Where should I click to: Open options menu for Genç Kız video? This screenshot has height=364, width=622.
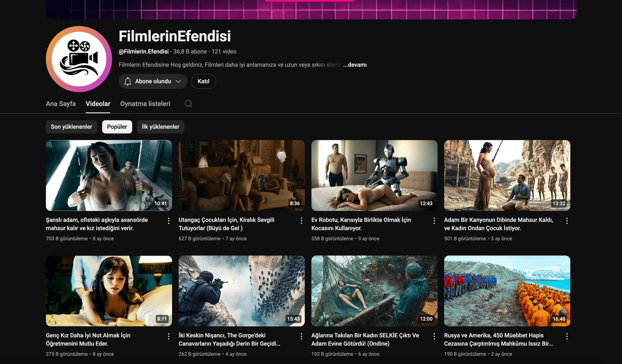pos(169,336)
